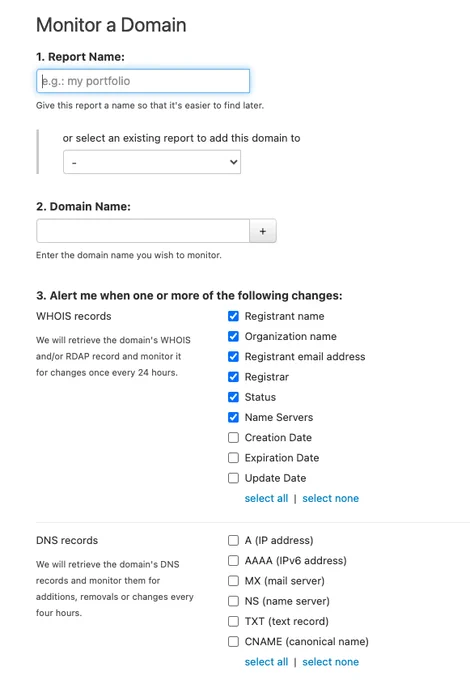The width and height of the screenshot is (470, 680).
Task: Focus the Report Name input field
Action: tap(143, 81)
